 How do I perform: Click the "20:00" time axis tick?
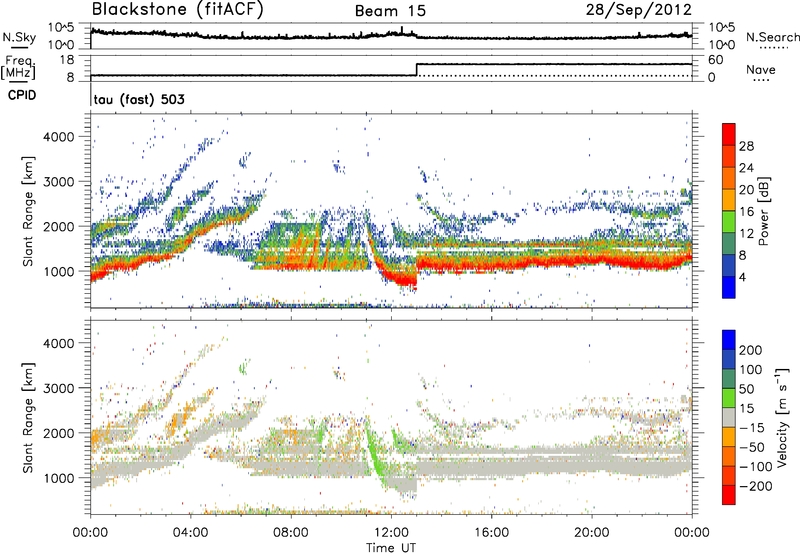591,533
